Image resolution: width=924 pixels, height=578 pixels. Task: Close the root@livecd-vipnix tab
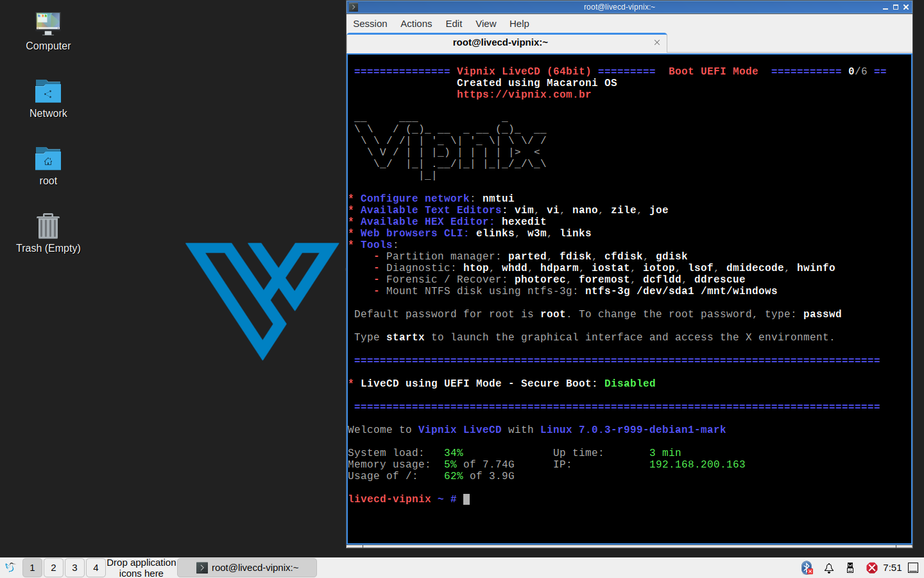[657, 42]
